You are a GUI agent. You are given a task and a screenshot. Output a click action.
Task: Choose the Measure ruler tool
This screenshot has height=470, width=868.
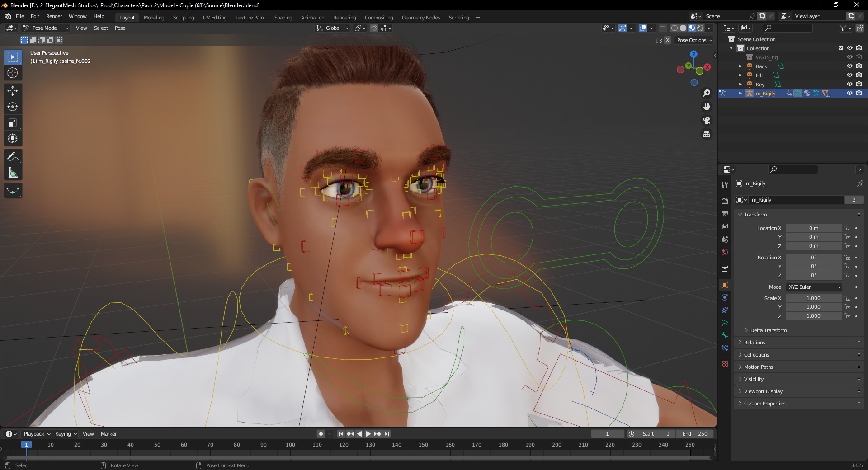13,173
